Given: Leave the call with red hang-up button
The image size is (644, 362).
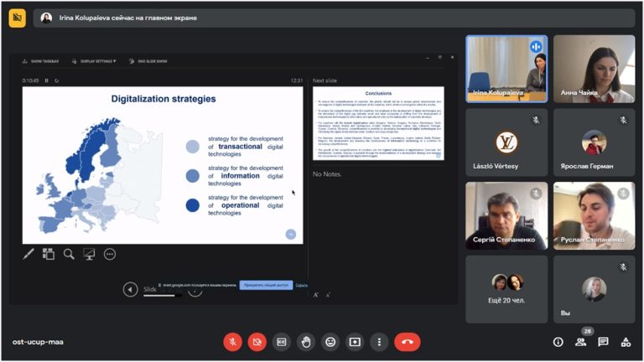Looking at the screenshot, I should pyautogui.click(x=408, y=342).
